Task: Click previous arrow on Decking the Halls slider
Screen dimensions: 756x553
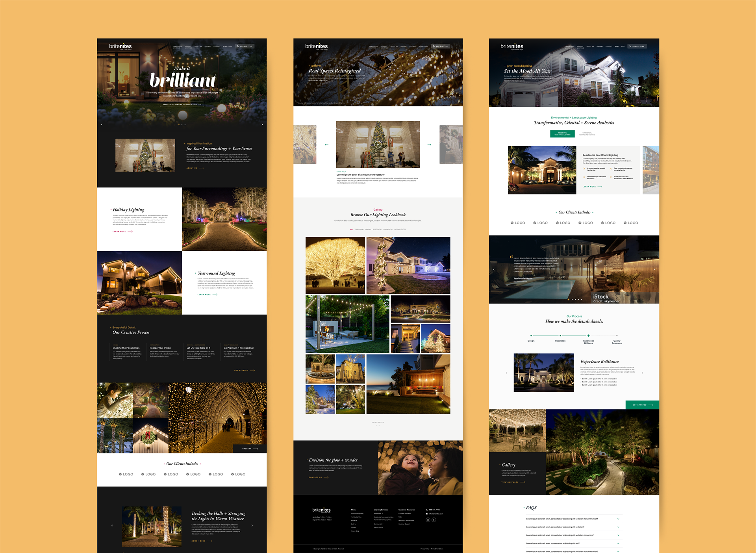Action: tap(112, 525)
